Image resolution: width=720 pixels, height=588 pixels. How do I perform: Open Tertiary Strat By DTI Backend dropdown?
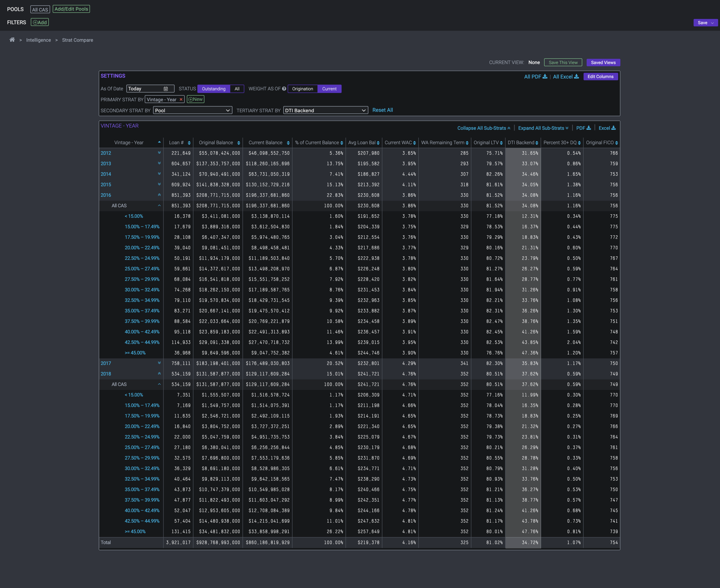[x=326, y=110]
